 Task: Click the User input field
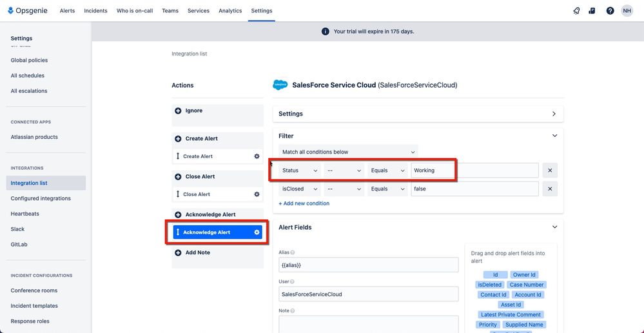(368, 294)
